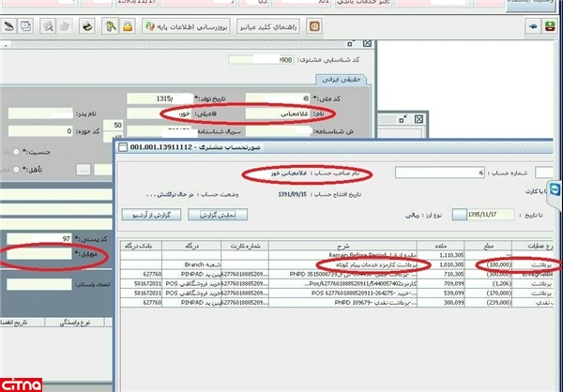This screenshot has width=563, height=392.
Task: Select the upper gender radio button
Action: point(16,152)
